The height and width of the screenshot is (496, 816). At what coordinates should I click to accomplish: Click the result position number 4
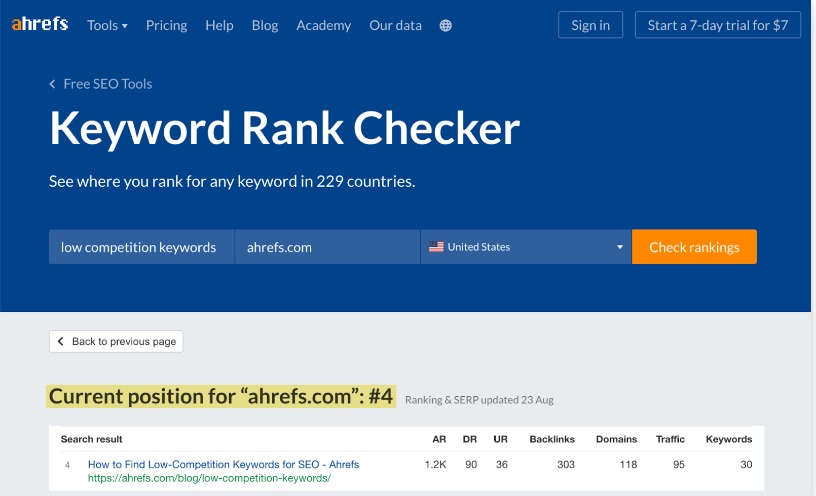pyautogui.click(x=67, y=465)
